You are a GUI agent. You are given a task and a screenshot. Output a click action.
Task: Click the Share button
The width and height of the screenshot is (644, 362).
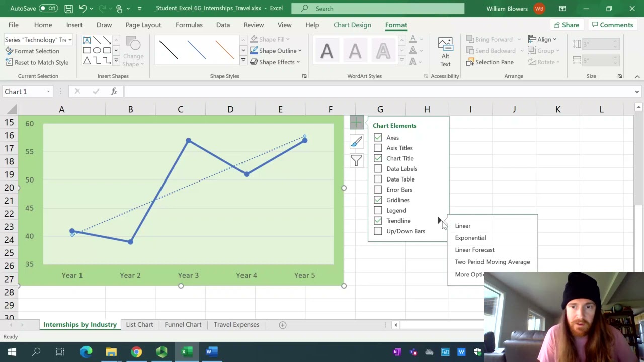tap(566, 25)
